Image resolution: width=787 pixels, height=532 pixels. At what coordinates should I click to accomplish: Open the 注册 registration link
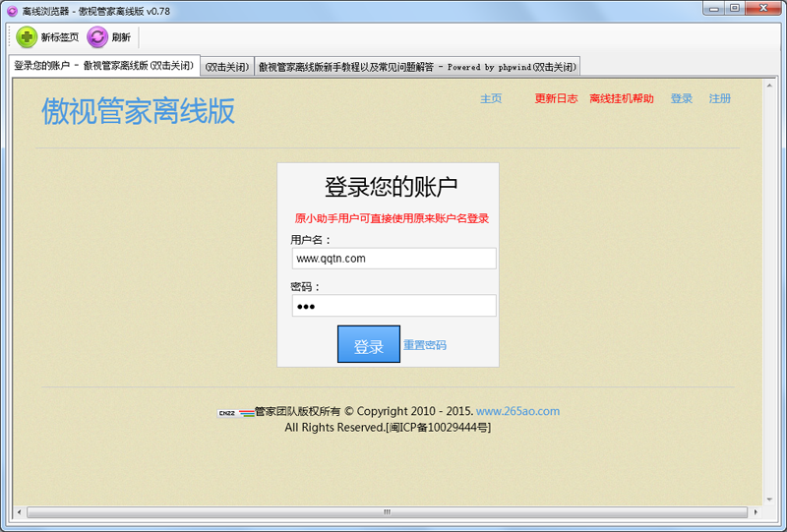click(720, 98)
